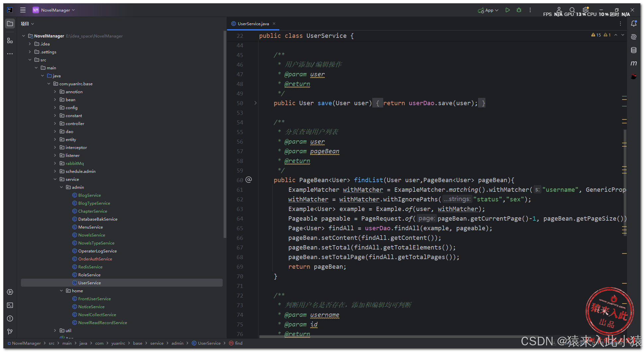Select the rabbitMq package
This screenshot has width=644, height=352.
[x=75, y=163]
